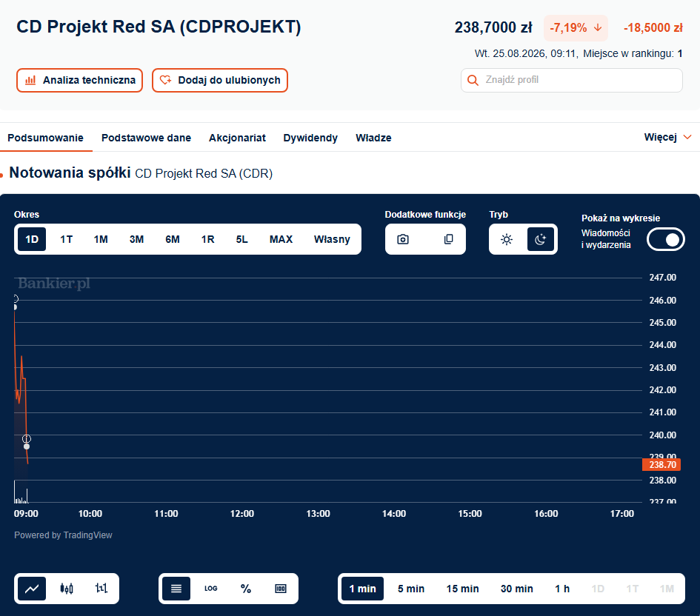The image size is (700, 616).
Task: Select linear scale icon
Action: (176, 589)
